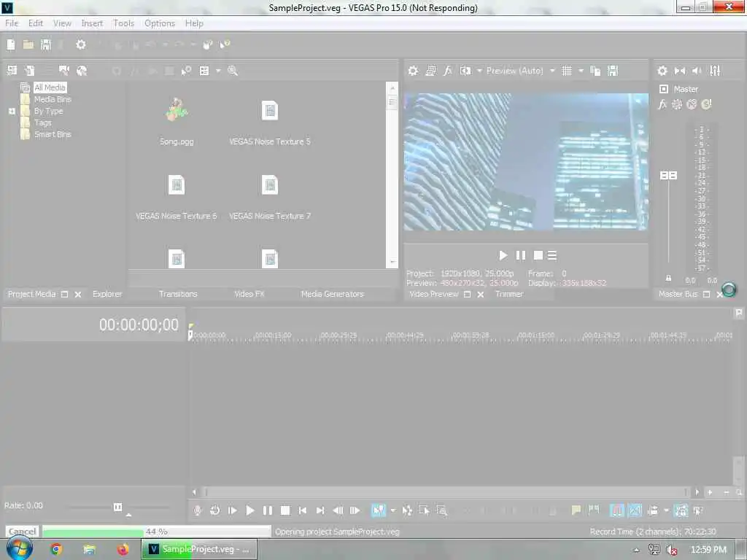This screenshot has height=560, width=747.
Task: Stop timeline playback with the square button
Action: pyautogui.click(x=285, y=510)
